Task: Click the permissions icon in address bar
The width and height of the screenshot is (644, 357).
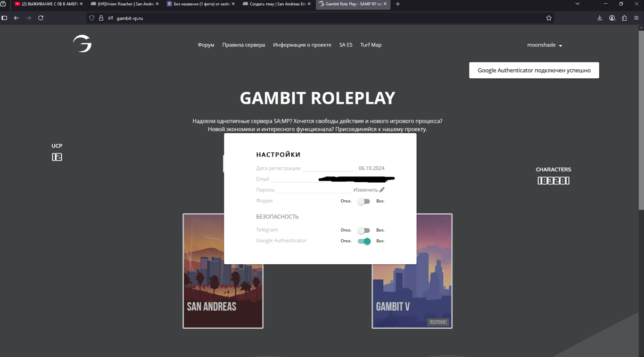Action: point(111,18)
